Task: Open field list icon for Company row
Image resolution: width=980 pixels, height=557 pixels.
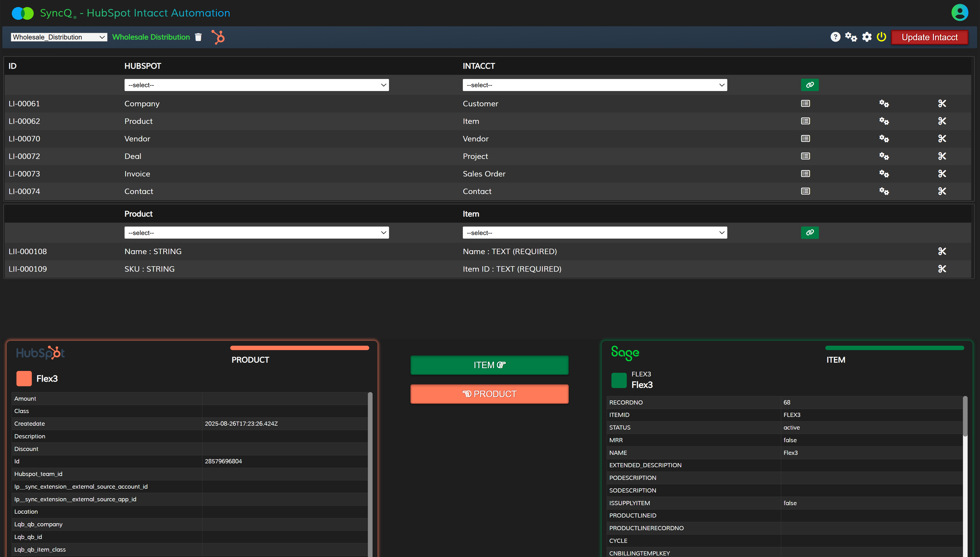Action: (805, 104)
